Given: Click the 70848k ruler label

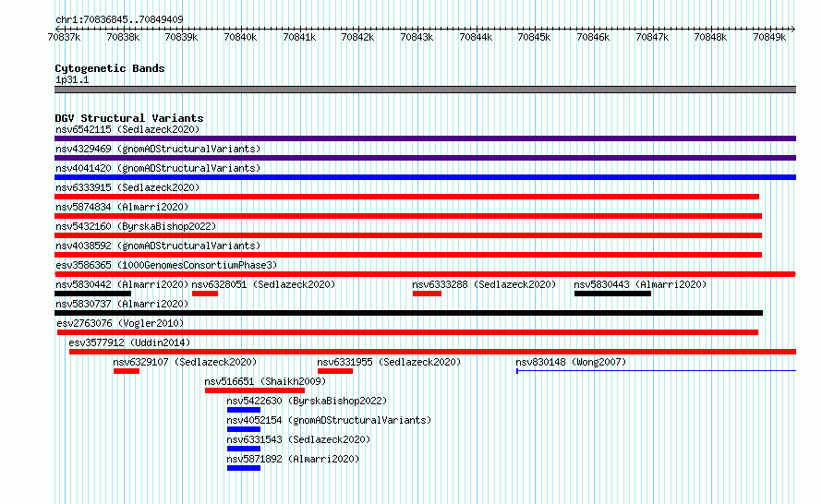Looking at the screenshot, I should [x=710, y=37].
